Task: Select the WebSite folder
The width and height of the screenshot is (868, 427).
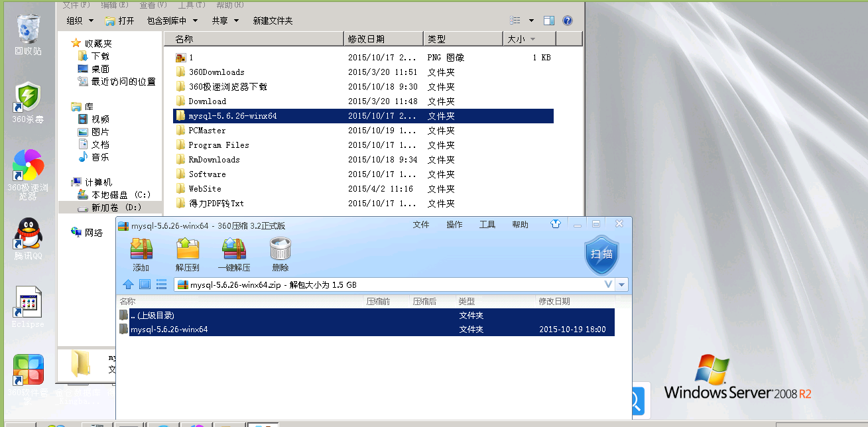Action: (363, 189)
